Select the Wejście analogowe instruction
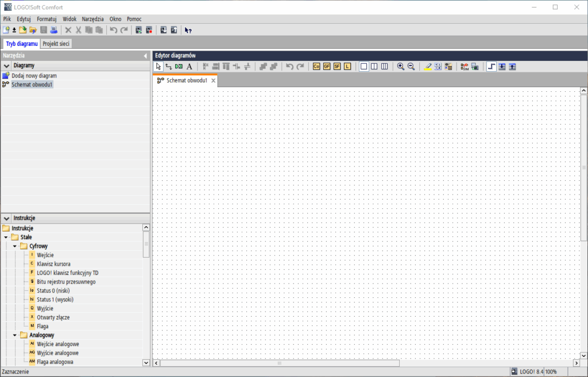Image resolution: width=588 pixels, height=377 pixels. coord(58,344)
